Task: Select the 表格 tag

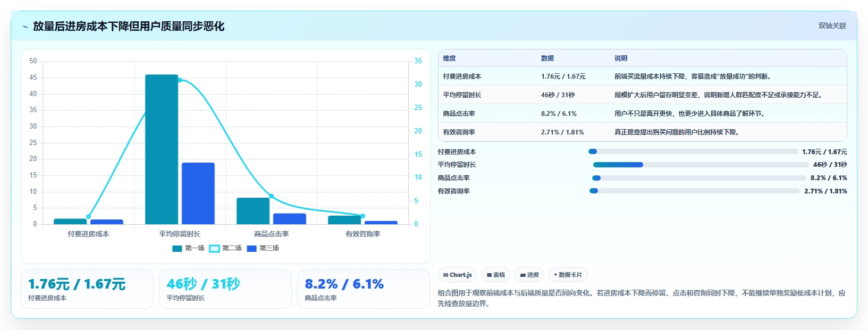Action: click(495, 275)
